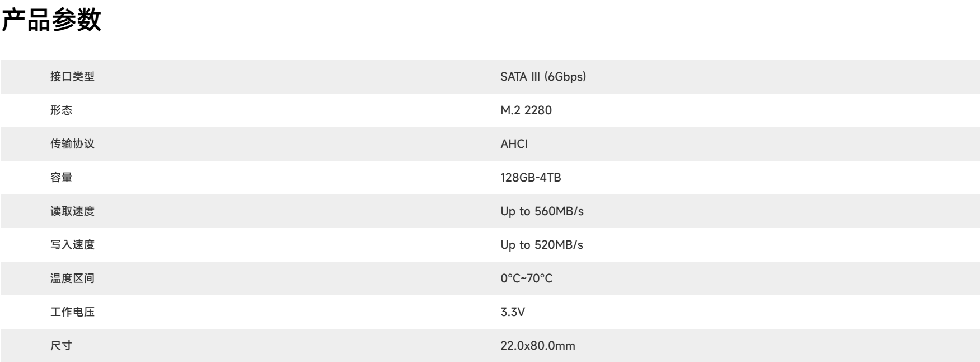Click the 形态 row label
The image size is (980, 362).
coord(61,110)
